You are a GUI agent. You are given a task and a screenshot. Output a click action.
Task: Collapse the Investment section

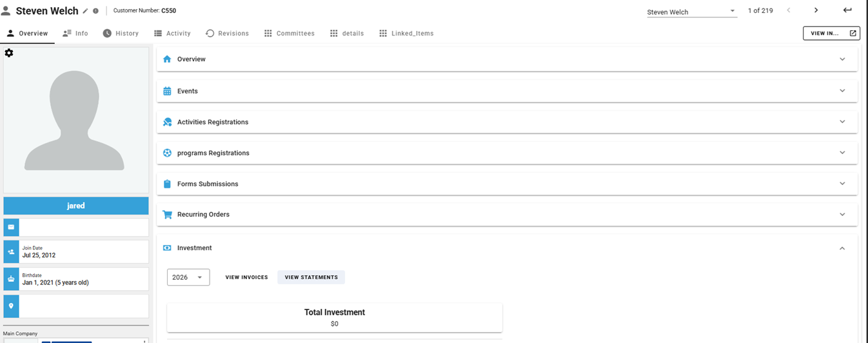pos(842,248)
